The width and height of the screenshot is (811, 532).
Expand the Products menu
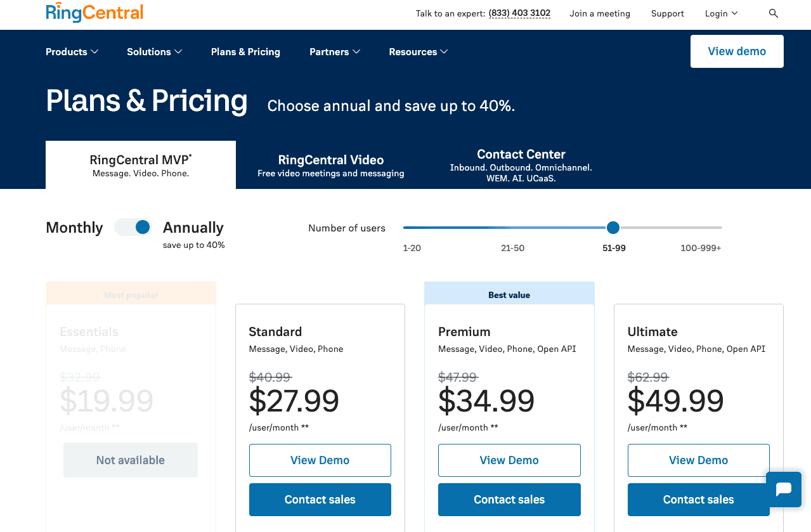[x=72, y=52]
